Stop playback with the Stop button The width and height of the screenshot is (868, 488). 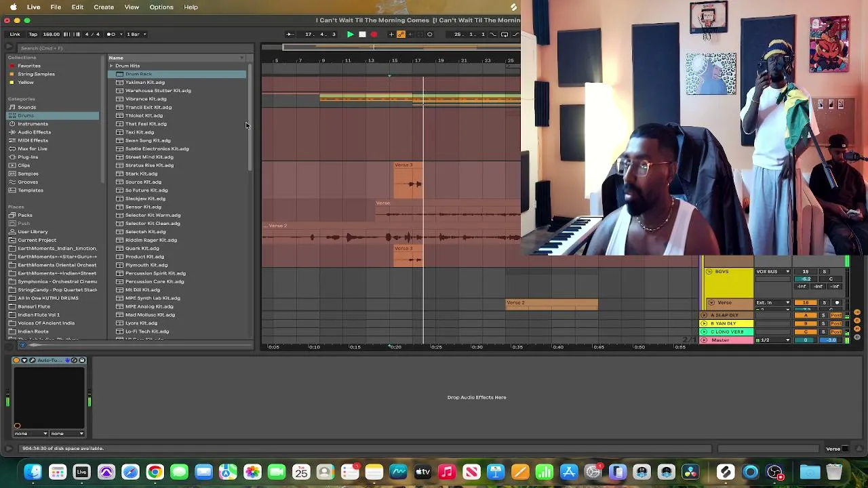[362, 34]
